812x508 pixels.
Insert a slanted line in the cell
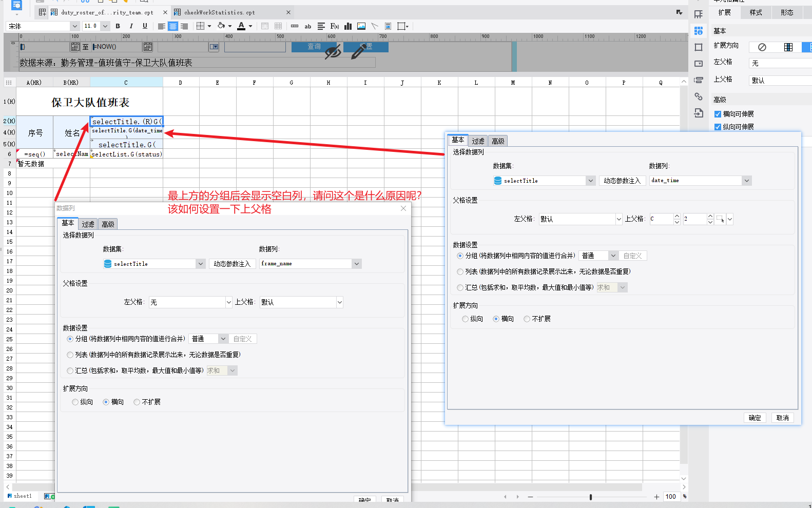pyautogui.click(x=375, y=26)
